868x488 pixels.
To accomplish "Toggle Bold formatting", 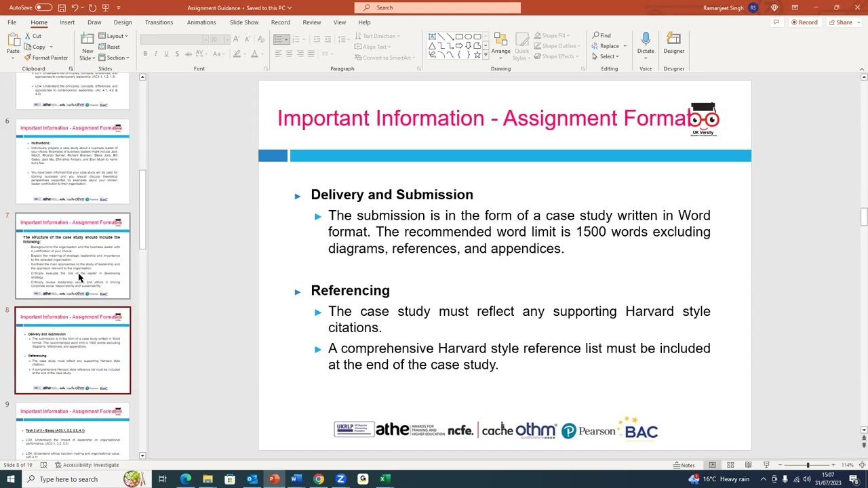I will pyautogui.click(x=145, y=54).
